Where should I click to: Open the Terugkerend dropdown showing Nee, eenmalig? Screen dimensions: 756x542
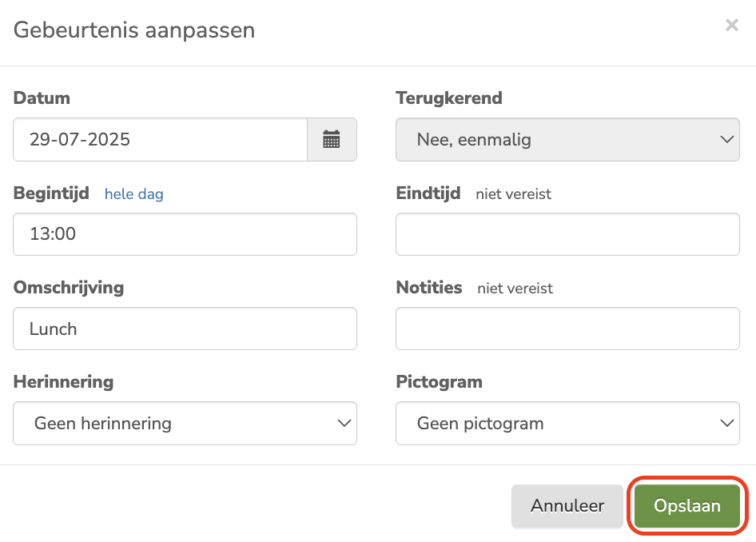point(559,139)
